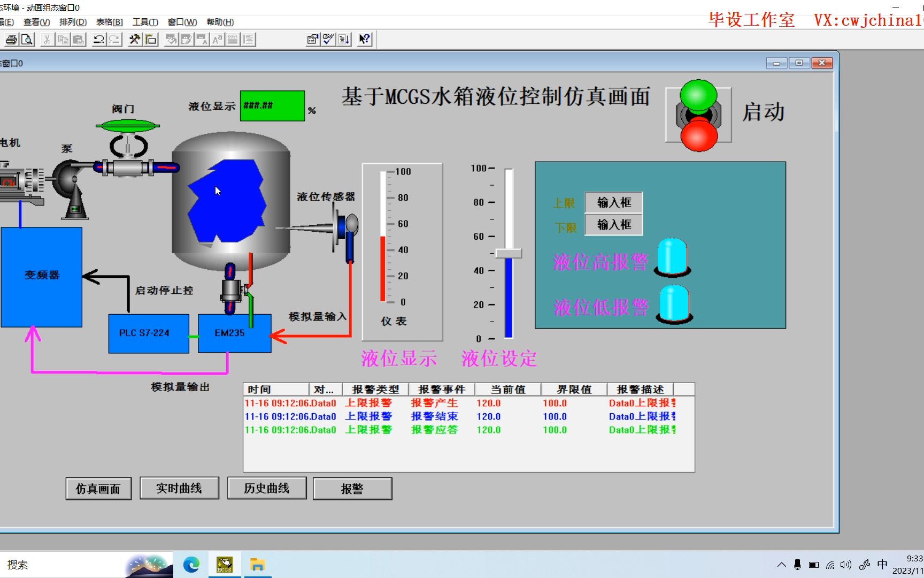Select the 变频器 inverter block
This screenshot has width=924, height=578.
(41, 277)
